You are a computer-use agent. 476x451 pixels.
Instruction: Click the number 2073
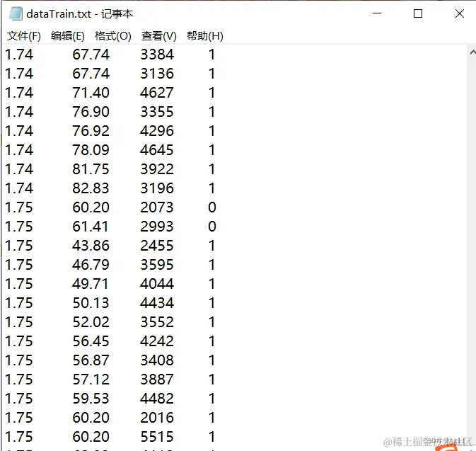point(157,207)
